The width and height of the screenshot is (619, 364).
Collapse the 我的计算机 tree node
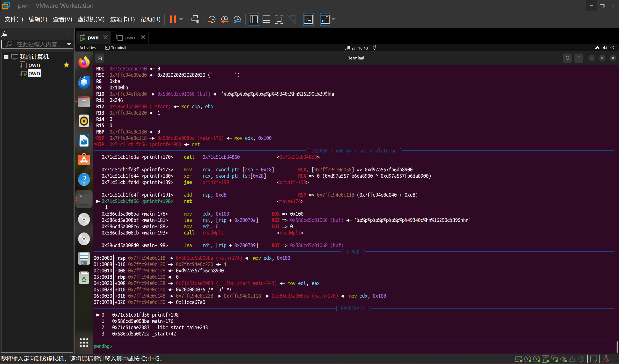click(6, 57)
